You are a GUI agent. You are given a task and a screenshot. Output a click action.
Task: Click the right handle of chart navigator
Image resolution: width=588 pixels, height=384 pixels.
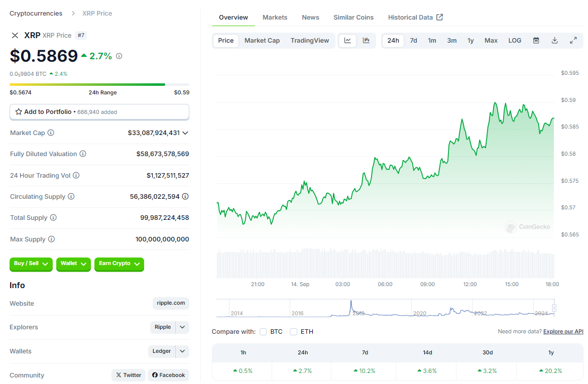pos(554,308)
